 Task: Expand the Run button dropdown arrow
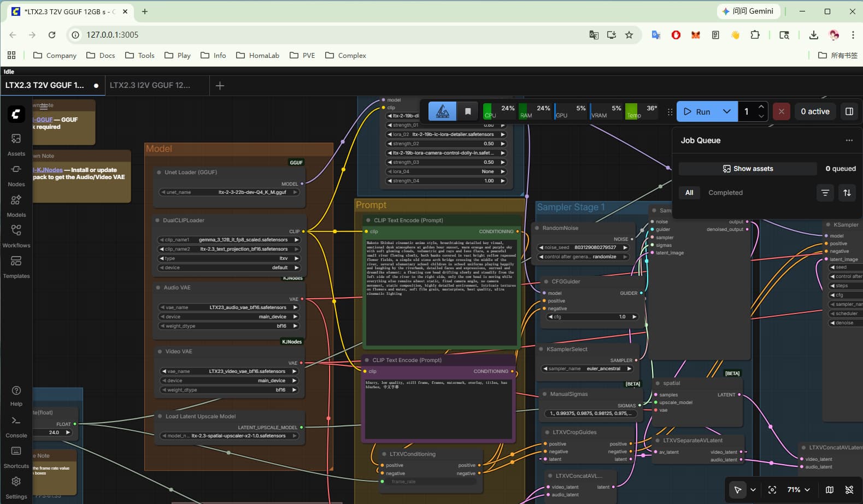726,111
